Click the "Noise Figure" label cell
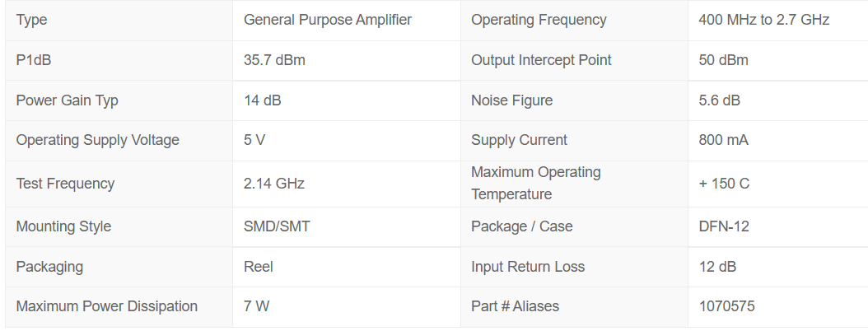The height and width of the screenshot is (331, 868). click(x=511, y=100)
